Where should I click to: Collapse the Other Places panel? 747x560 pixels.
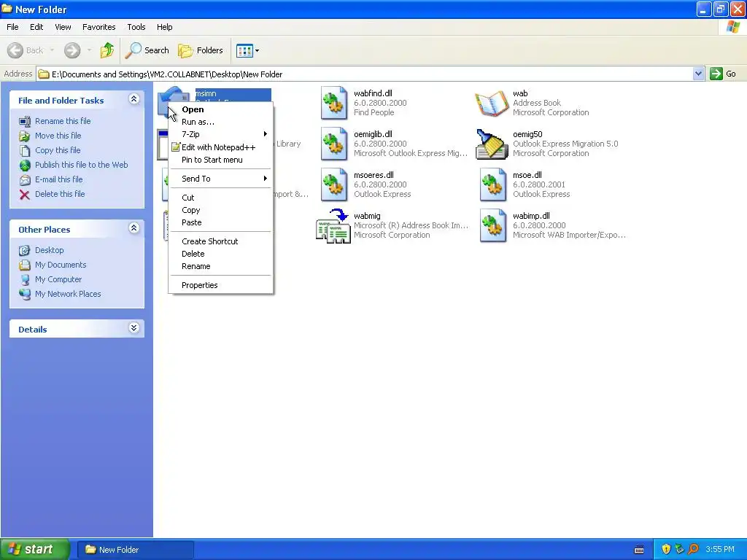coord(134,228)
